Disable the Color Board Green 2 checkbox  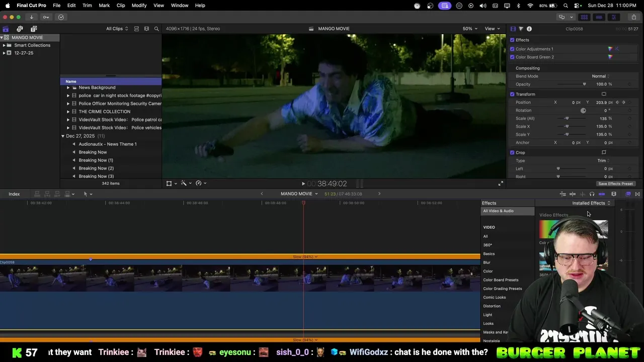click(x=512, y=57)
